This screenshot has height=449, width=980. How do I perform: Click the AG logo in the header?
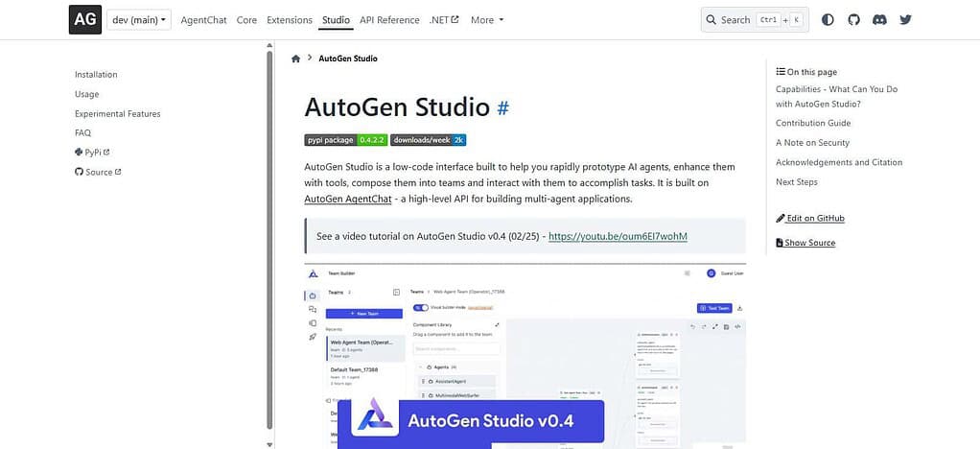point(85,19)
